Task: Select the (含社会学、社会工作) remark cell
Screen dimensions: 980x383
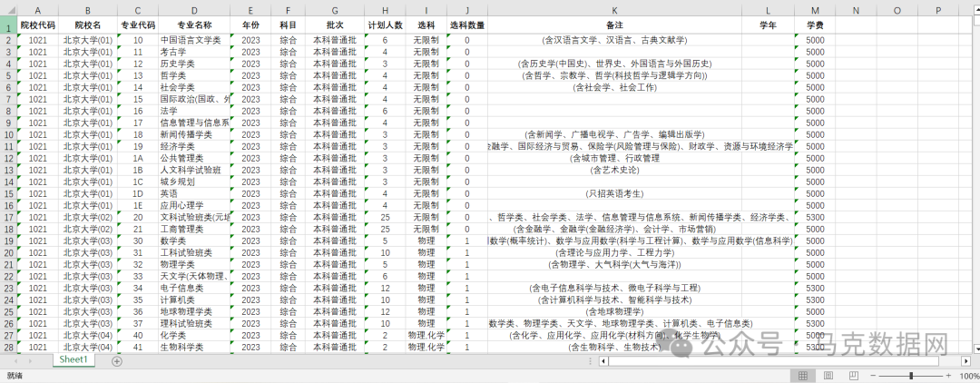Action: click(614, 87)
